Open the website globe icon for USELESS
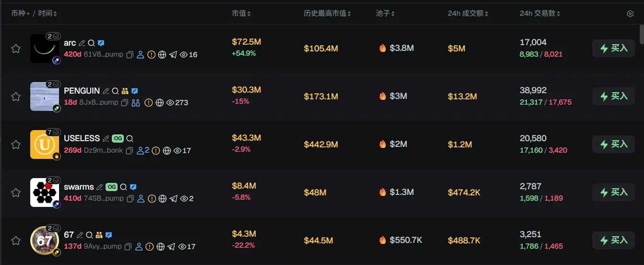Image resolution: width=644 pixels, height=265 pixels. pos(167,151)
